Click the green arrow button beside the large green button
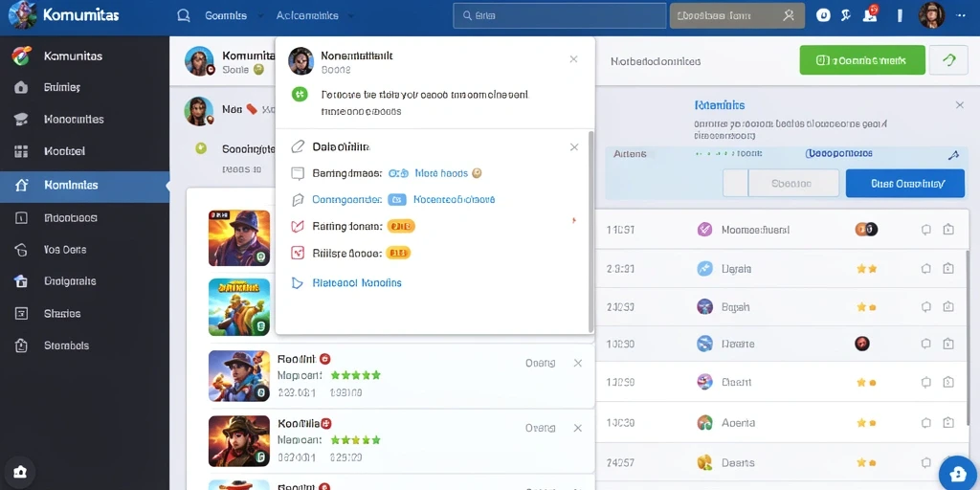 point(948,60)
